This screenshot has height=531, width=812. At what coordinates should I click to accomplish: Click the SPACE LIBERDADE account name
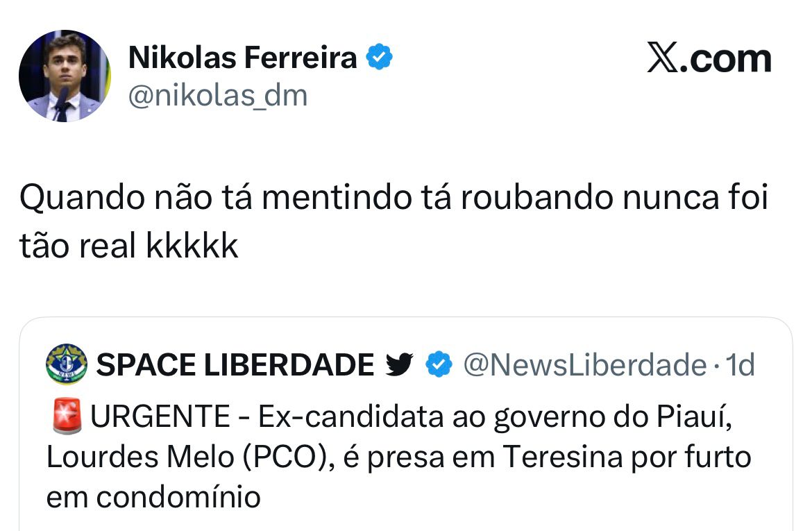point(235,364)
